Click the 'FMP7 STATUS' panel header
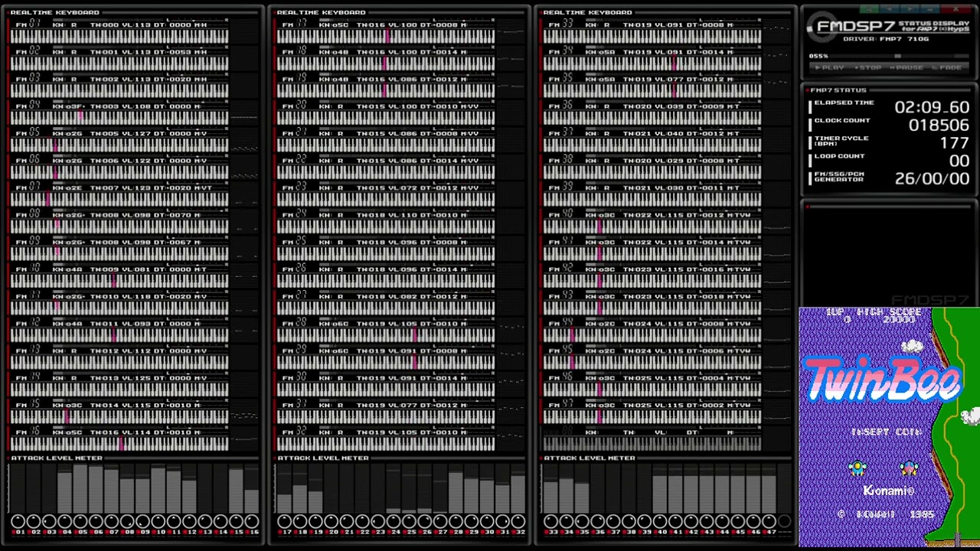Image resolution: width=980 pixels, height=551 pixels. point(838,90)
